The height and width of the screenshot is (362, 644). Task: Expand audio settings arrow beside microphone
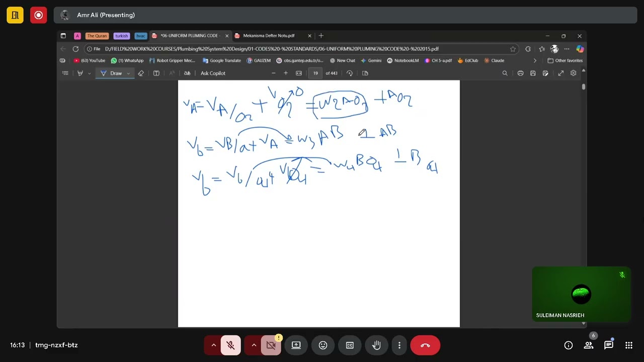pyautogui.click(x=213, y=345)
